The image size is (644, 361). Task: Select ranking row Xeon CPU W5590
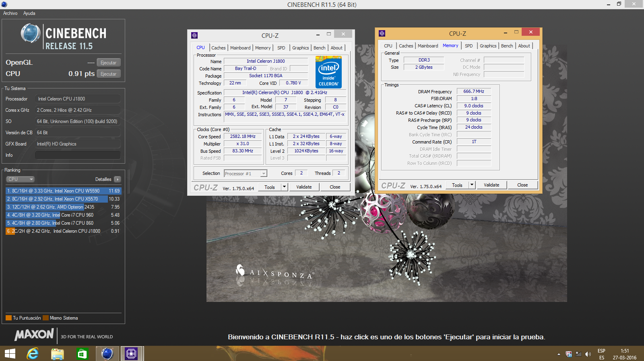point(63,191)
